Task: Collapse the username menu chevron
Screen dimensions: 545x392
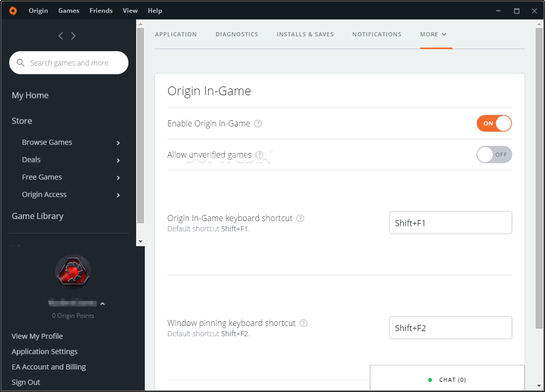Action: point(102,303)
